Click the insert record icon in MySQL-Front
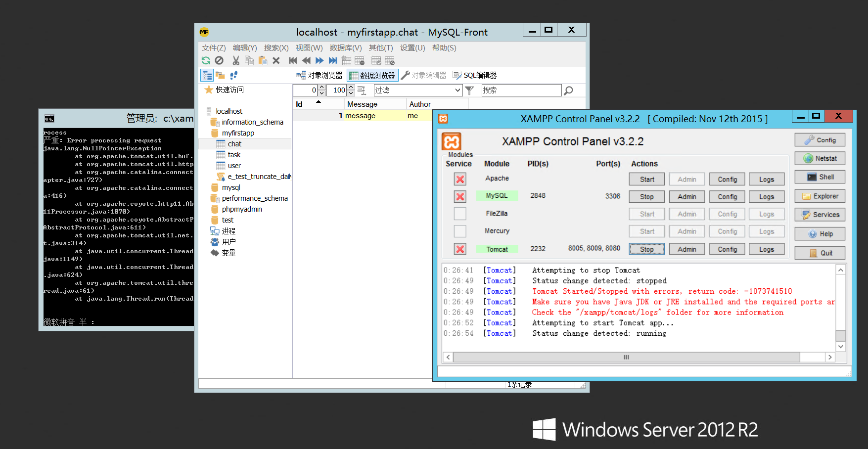Image resolution: width=868 pixels, height=449 pixels. pos(346,60)
